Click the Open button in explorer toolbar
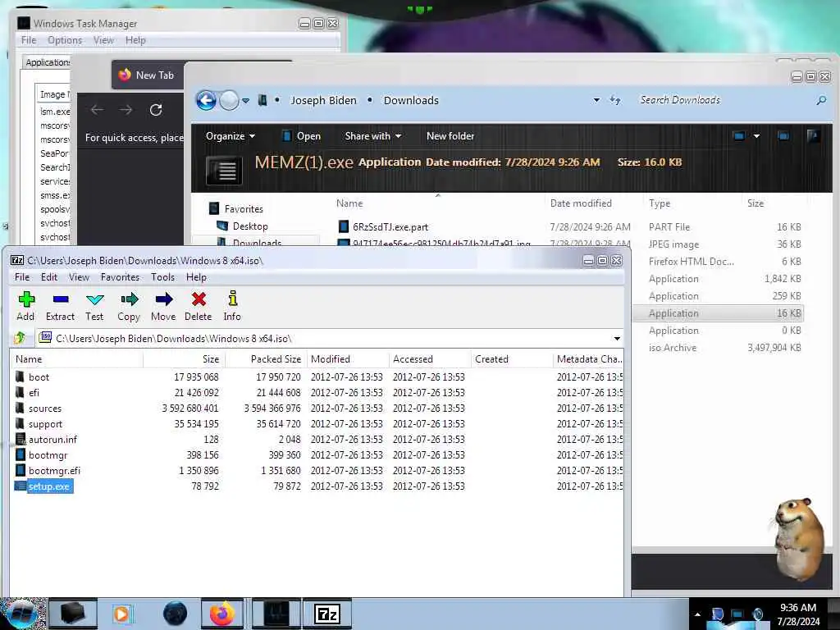Image resolution: width=840 pixels, height=630 pixels. pyautogui.click(x=302, y=136)
